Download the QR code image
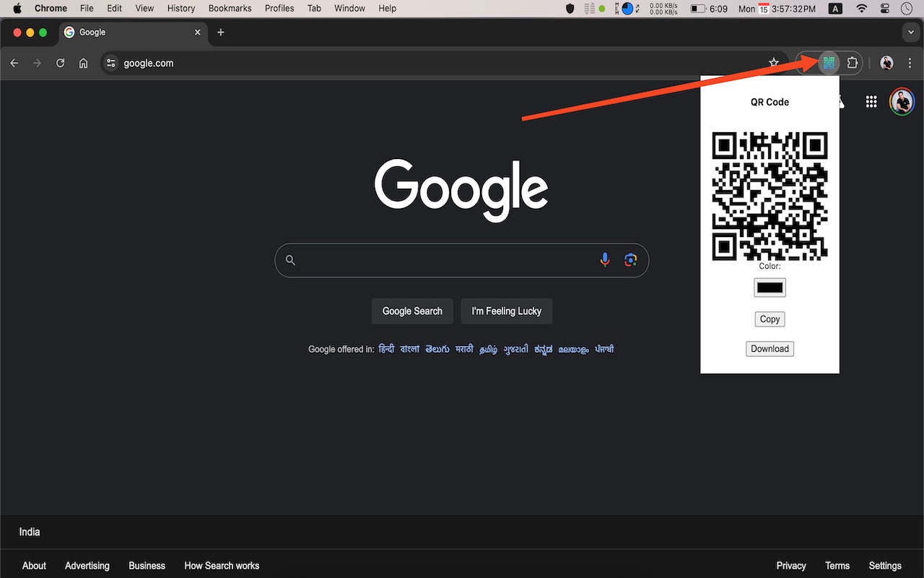The image size is (924, 578). (770, 349)
